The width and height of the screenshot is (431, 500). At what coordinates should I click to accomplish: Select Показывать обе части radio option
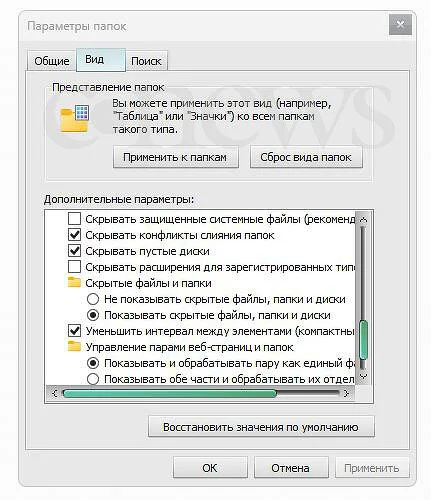tap(93, 379)
